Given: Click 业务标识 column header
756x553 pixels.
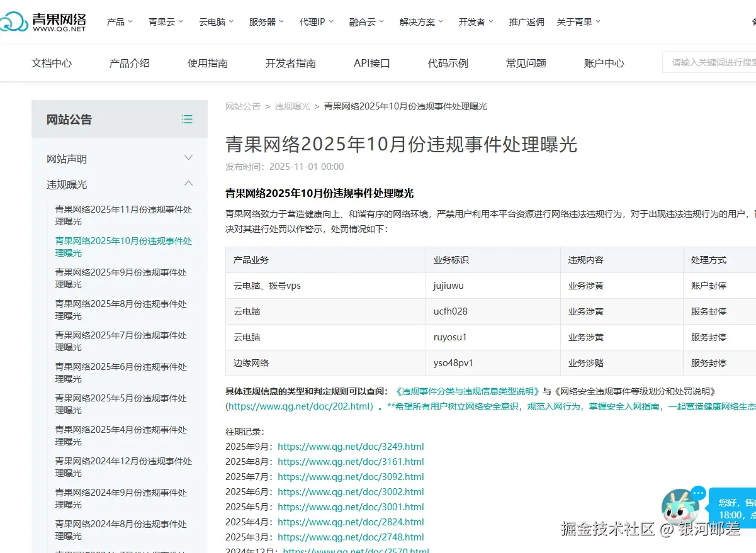Looking at the screenshot, I should [x=493, y=260].
